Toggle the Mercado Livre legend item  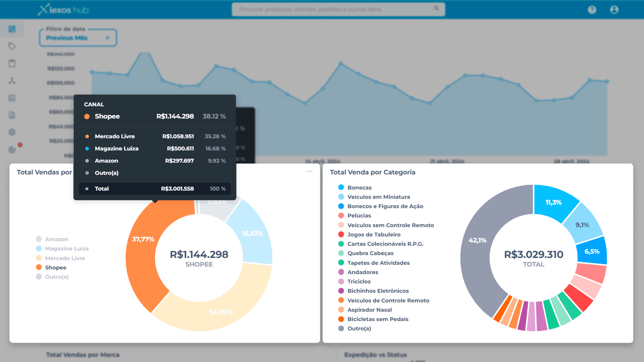[x=60, y=258]
